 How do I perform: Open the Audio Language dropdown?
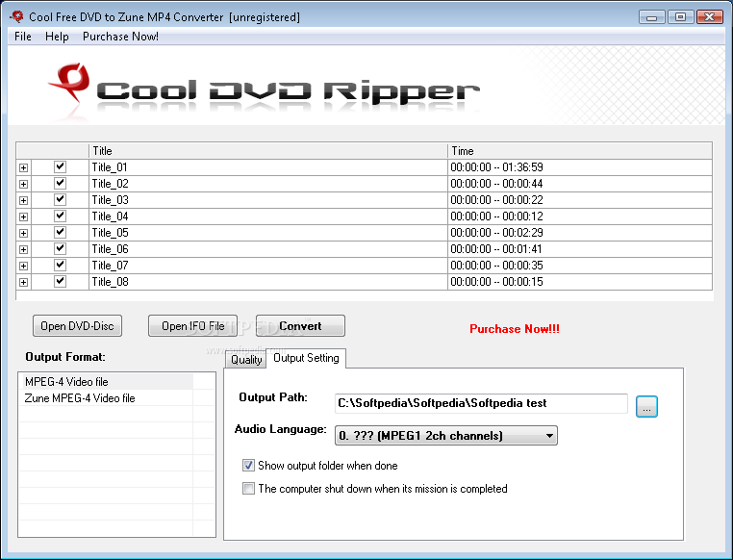(446, 436)
